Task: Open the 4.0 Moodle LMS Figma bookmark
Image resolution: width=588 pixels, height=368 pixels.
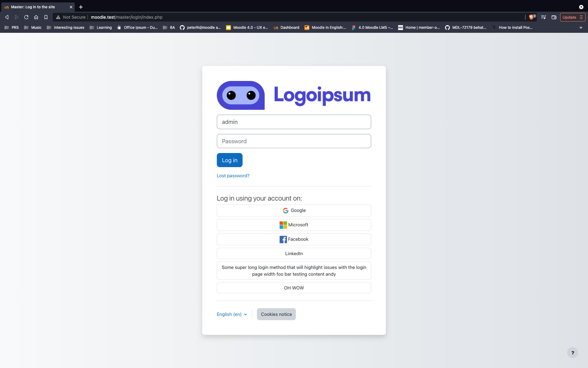Action: (x=372, y=28)
